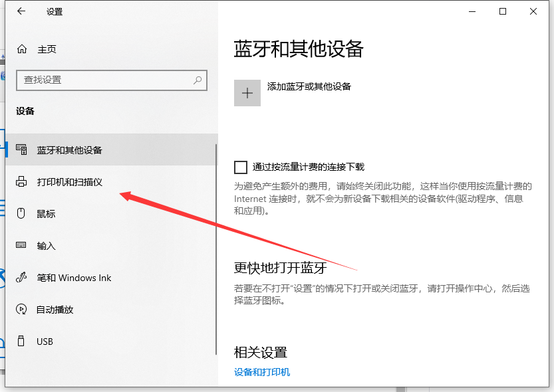Click the magnifier icon in the search box
This screenshot has width=554, height=392.
coord(197,80)
